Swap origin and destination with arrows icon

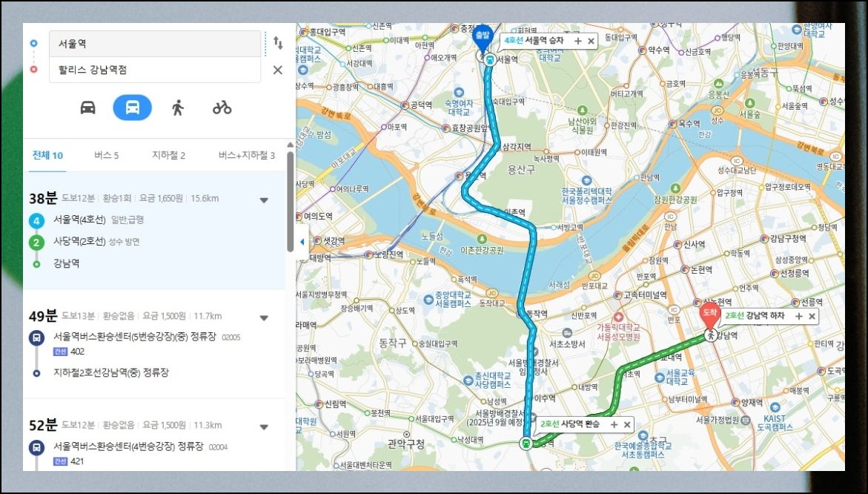click(278, 43)
